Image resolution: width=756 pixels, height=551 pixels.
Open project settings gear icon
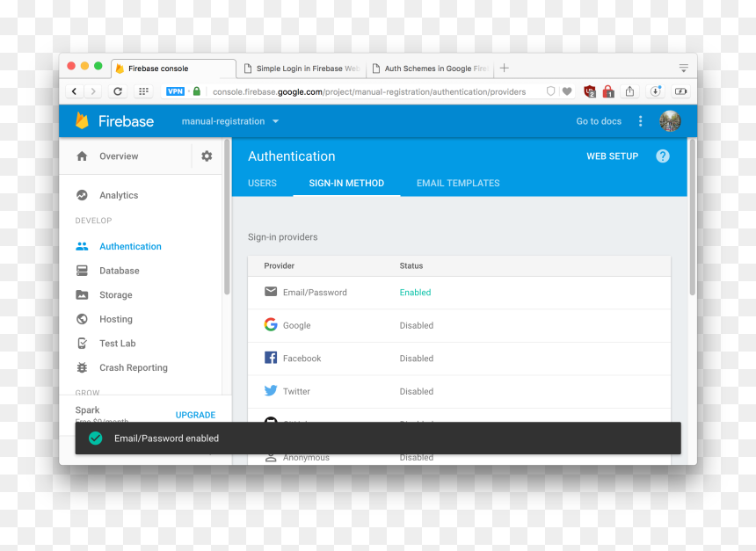207,156
